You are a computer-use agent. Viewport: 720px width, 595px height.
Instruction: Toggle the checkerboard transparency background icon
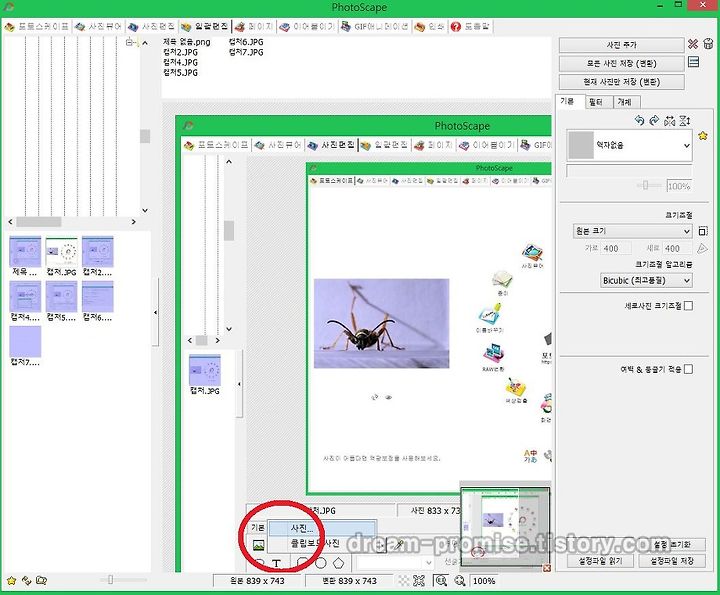pos(404,581)
